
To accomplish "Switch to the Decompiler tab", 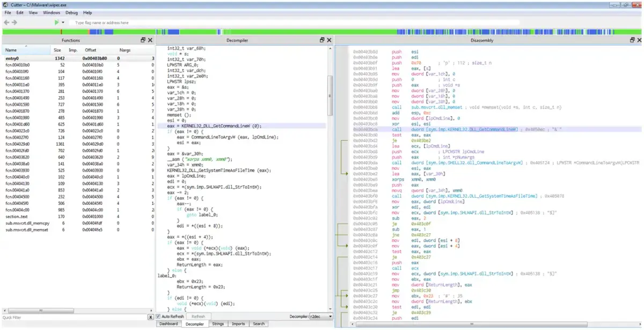I will point(194,324).
